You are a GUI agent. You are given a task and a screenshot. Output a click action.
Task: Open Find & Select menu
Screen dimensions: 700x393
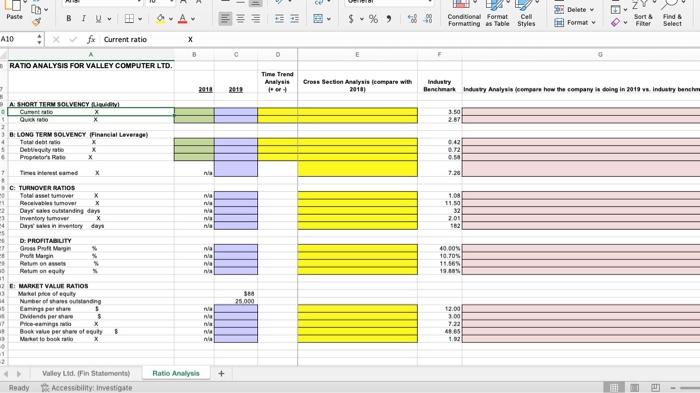pyautogui.click(x=672, y=13)
